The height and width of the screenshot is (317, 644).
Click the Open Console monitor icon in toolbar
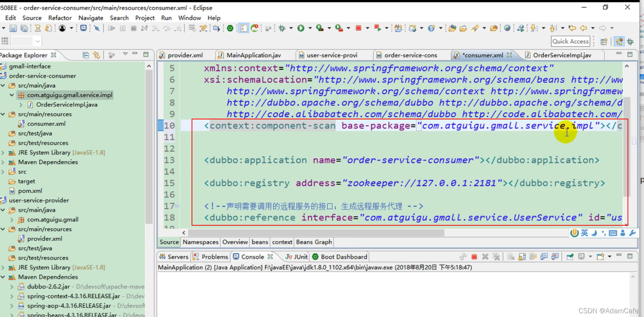click(x=83, y=28)
